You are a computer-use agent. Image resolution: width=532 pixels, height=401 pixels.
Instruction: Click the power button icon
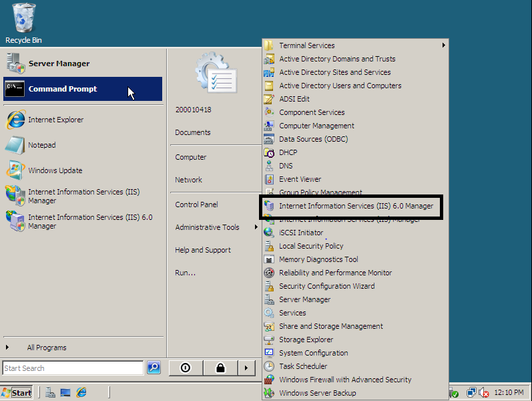coord(186,368)
